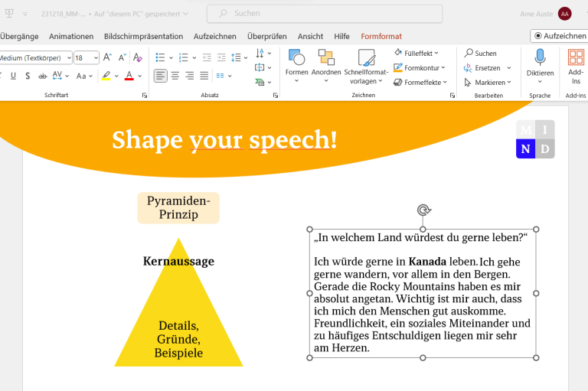Click the Aufzeichnen record button at right
Screen dimensions: 588x391
pos(560,36)
